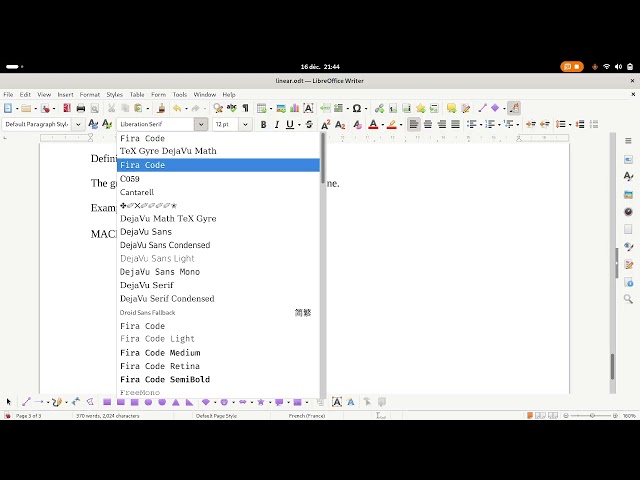Click the Insert Line tool in the standard toolbar
The height and width of the screenshot is (480, 640).
click(x=482, y=108)
